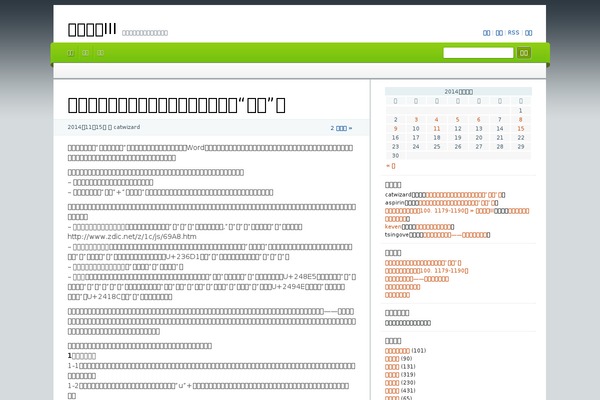The image size is (600, 400).
Task: Select calendar day 3
Action: pyautogui.click(x=416, y=119)
